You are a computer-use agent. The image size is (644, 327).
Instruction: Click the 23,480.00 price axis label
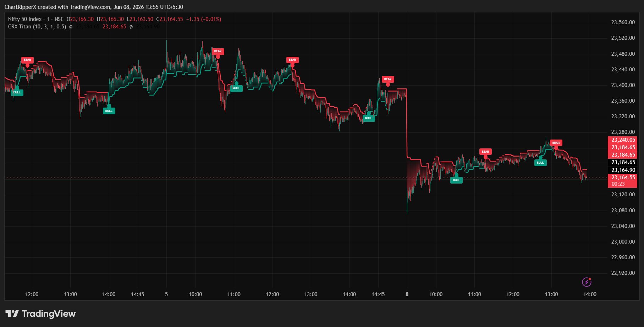623,54
